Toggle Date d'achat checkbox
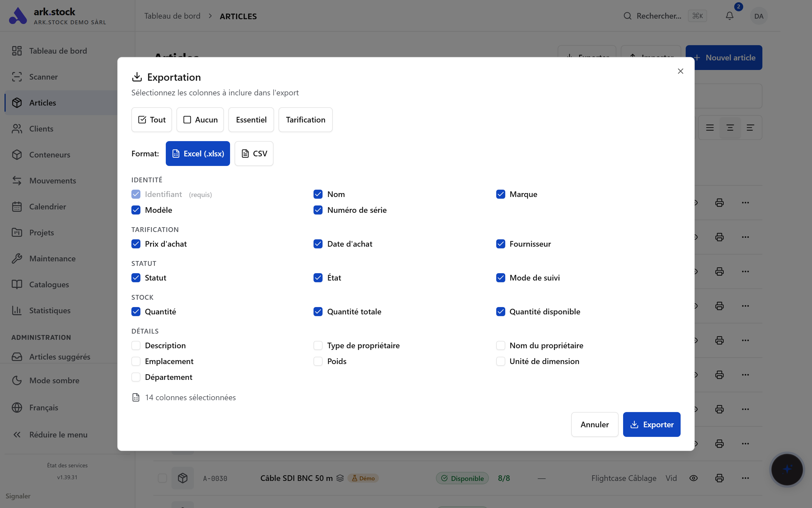The width and height of the screenshot is (812, 508). click(x=318, y=244)
